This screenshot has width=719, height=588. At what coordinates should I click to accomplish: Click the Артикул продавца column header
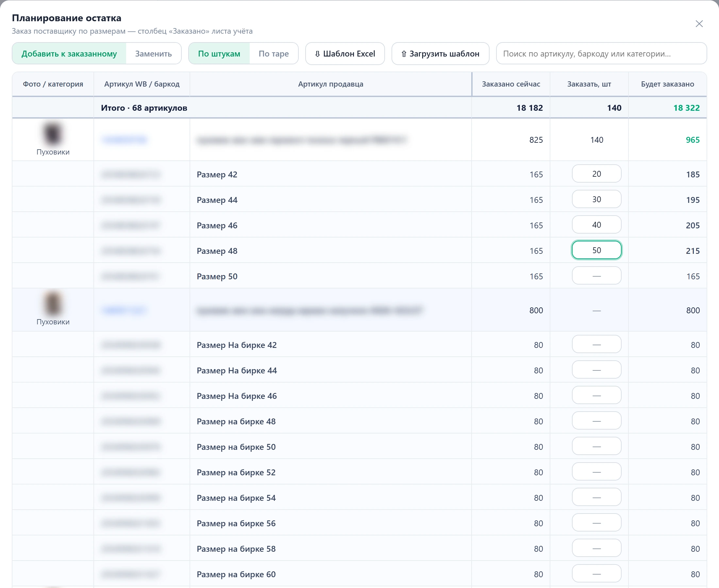330,84
